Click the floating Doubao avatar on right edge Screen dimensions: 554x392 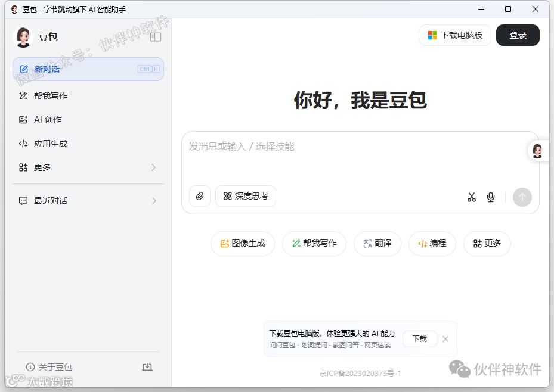537,151
